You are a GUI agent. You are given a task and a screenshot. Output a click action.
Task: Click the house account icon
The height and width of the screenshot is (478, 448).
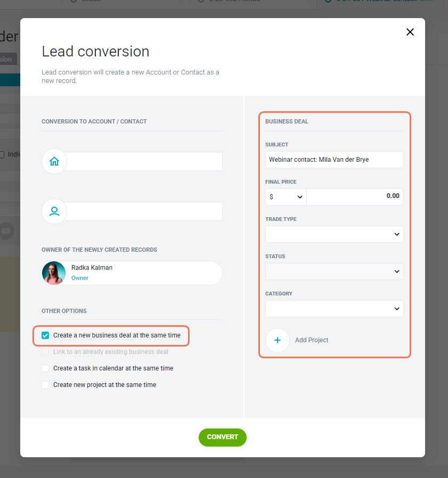54,161
